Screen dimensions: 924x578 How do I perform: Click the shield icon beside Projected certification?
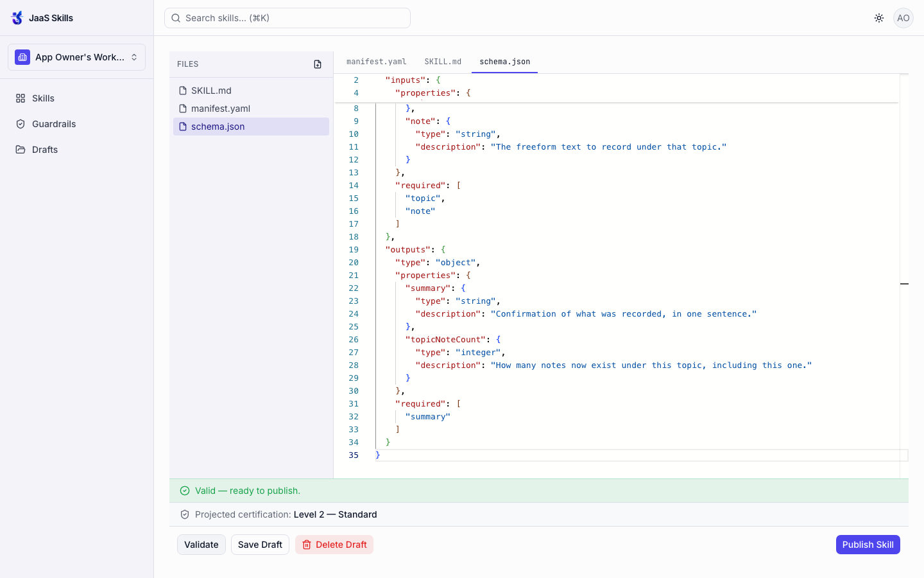tap(185, 514)
